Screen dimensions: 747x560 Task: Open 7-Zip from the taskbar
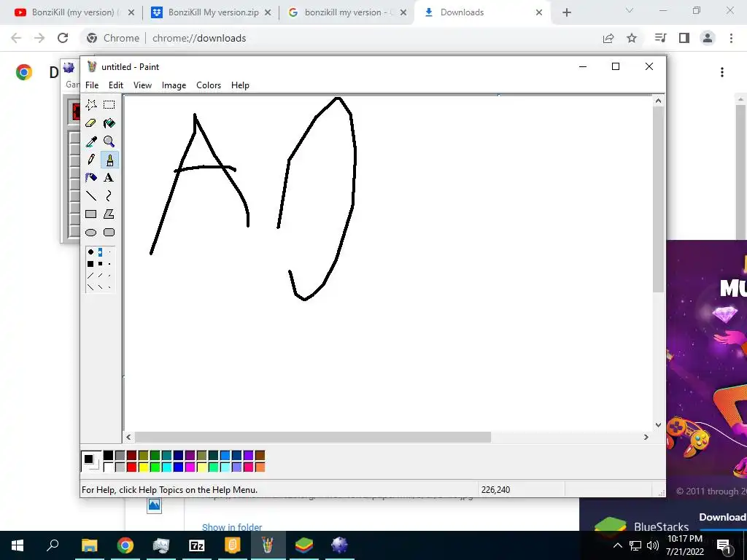(x=197, y=545)
